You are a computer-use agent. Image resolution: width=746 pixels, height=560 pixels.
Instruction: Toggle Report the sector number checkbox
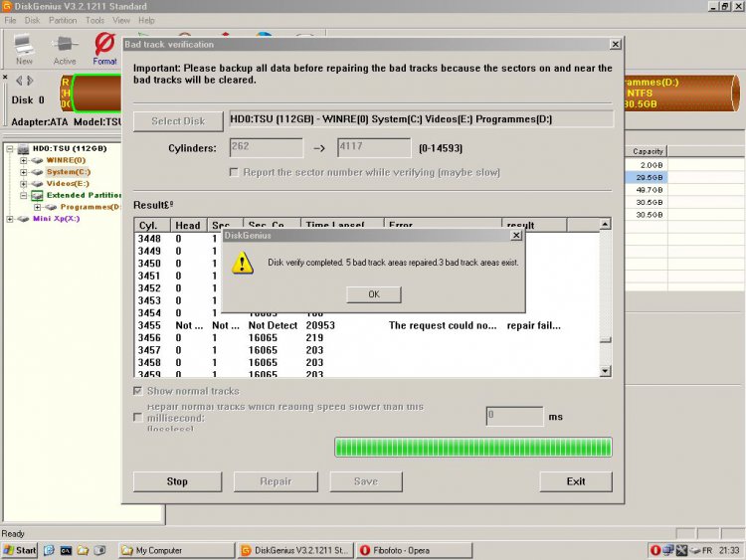pos(234,172)
